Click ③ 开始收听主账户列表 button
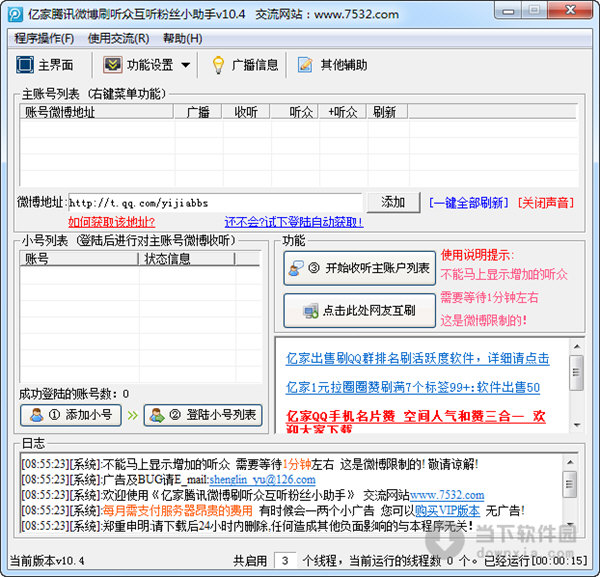 coord(360,268)
